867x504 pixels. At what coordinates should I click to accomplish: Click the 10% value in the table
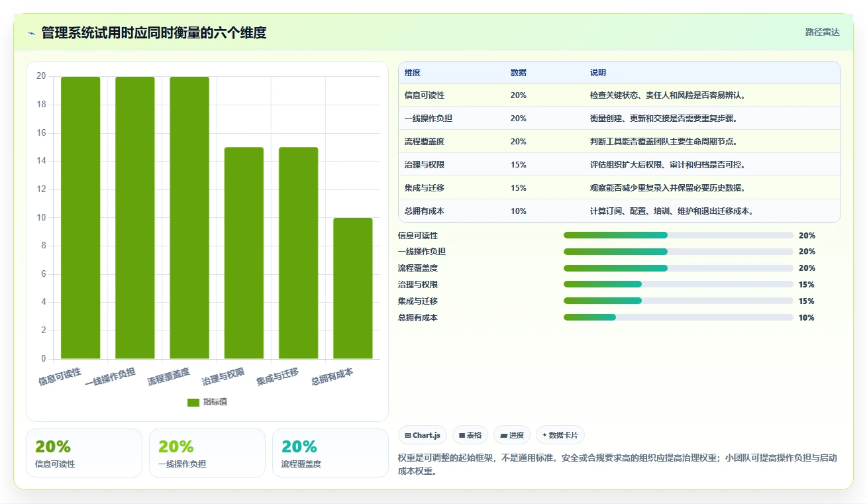coord(519,211)
